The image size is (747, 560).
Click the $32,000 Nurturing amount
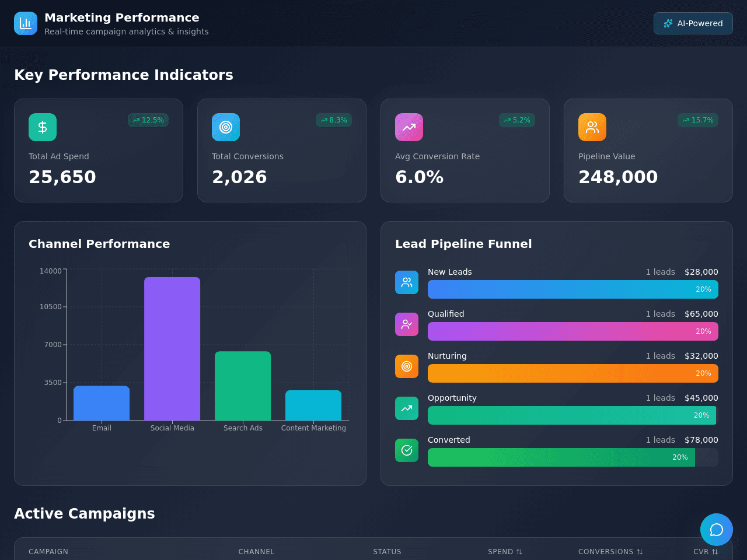pos(701,356)
